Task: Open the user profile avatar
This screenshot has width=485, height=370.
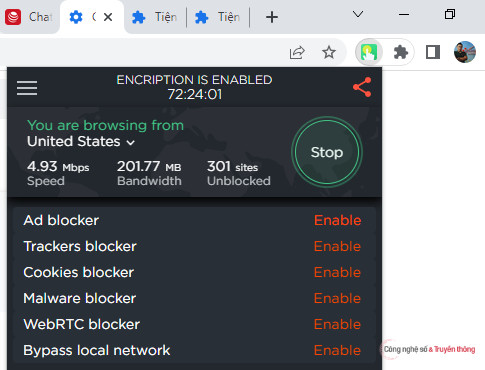Action: [x=465, y=52]
